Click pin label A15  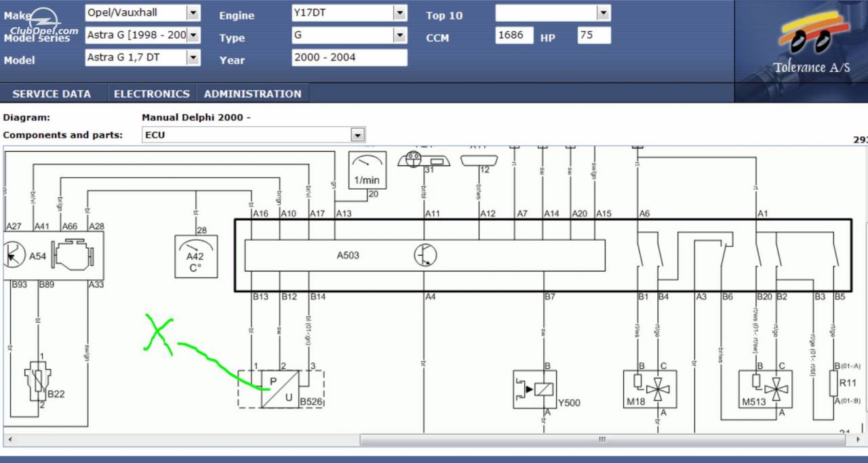604,214
